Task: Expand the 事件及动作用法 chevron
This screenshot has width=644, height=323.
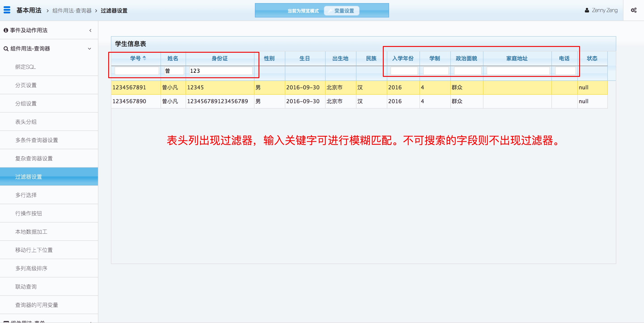Action: [90, 30]
